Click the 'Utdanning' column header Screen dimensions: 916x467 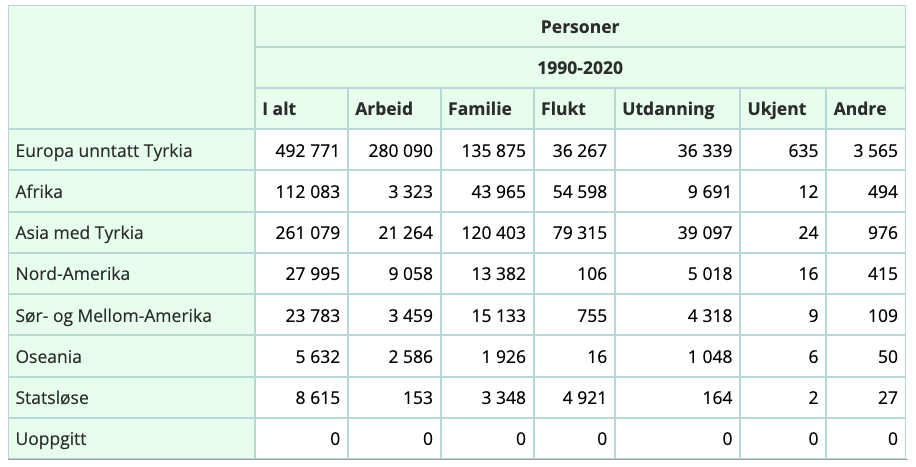pos(668,109)
